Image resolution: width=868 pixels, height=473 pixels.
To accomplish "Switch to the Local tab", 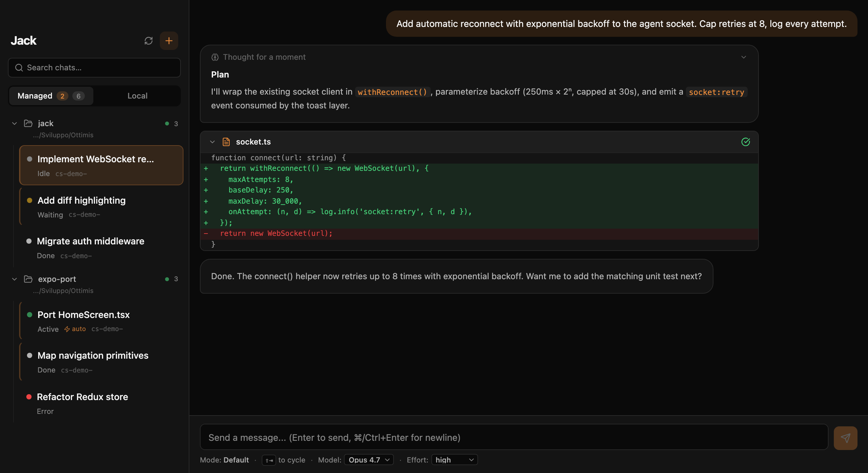I will click(137, 96).
